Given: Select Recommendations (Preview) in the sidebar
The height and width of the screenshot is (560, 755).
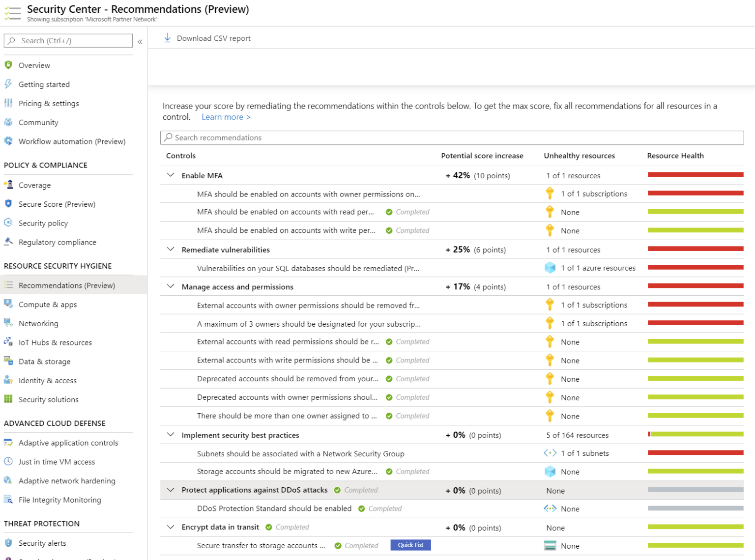Looking at the screenshot, I should click(66, 285).
